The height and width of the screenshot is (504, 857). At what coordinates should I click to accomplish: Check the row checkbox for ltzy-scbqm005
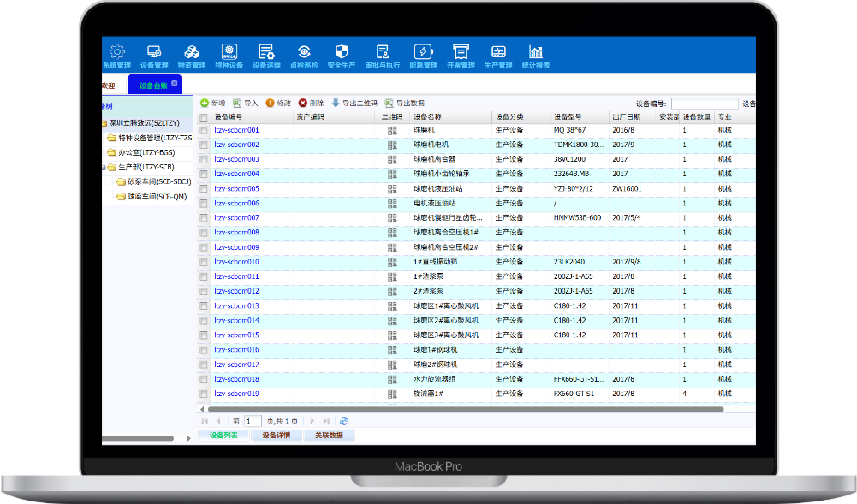(204, 189)
